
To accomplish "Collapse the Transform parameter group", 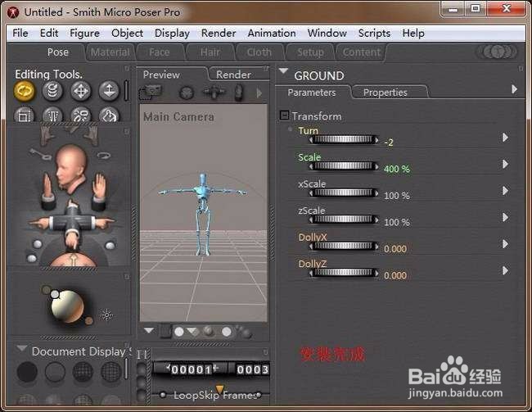I will point(284,115).
